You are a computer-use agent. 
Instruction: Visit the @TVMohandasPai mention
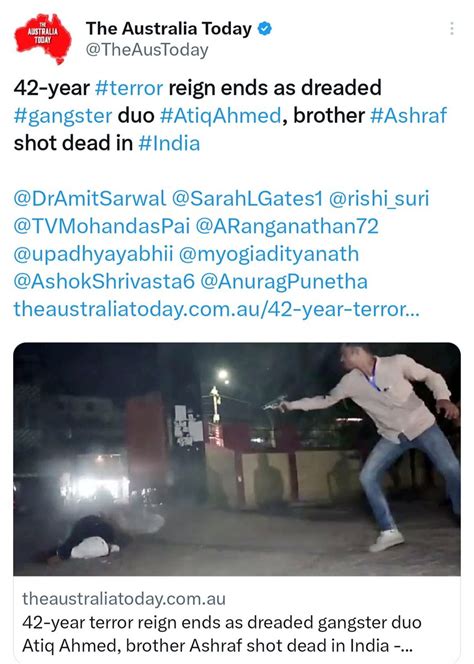pyautogui.click(x=102, y=226)
